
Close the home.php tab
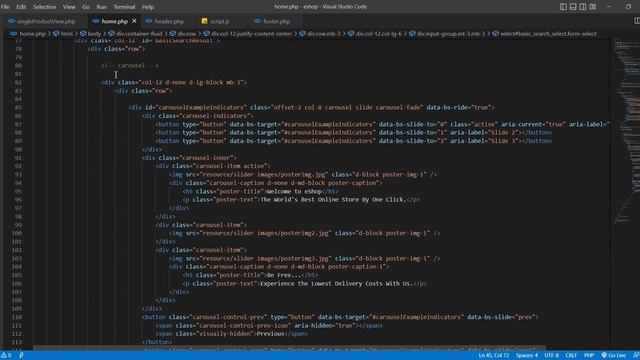click(134, 21)
